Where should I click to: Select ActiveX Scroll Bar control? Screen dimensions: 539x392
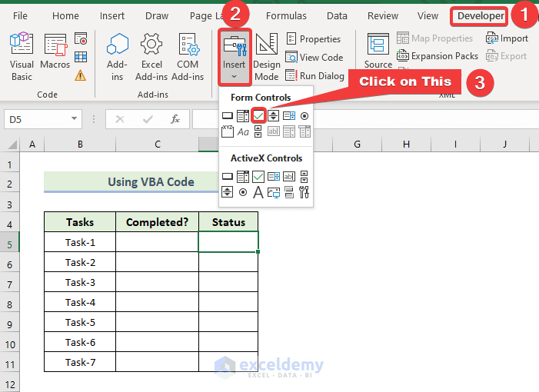[x=304, y=177]
